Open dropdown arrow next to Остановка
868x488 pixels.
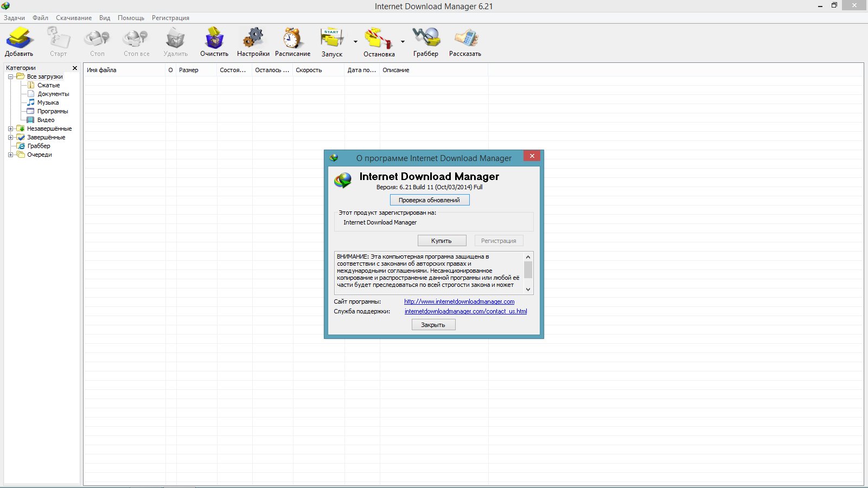pos(403,42)
